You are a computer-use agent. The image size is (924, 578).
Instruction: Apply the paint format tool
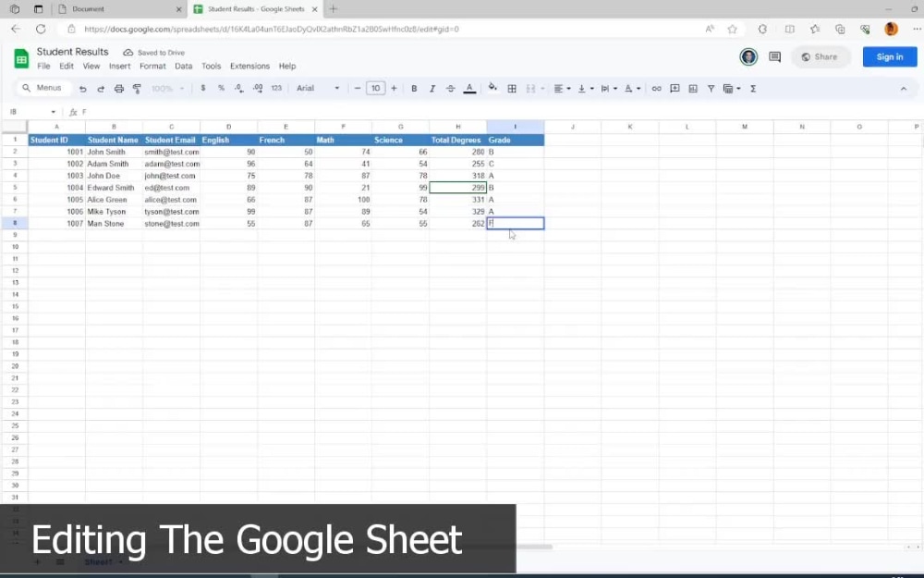pyautogui.click(x=137, y=88)
